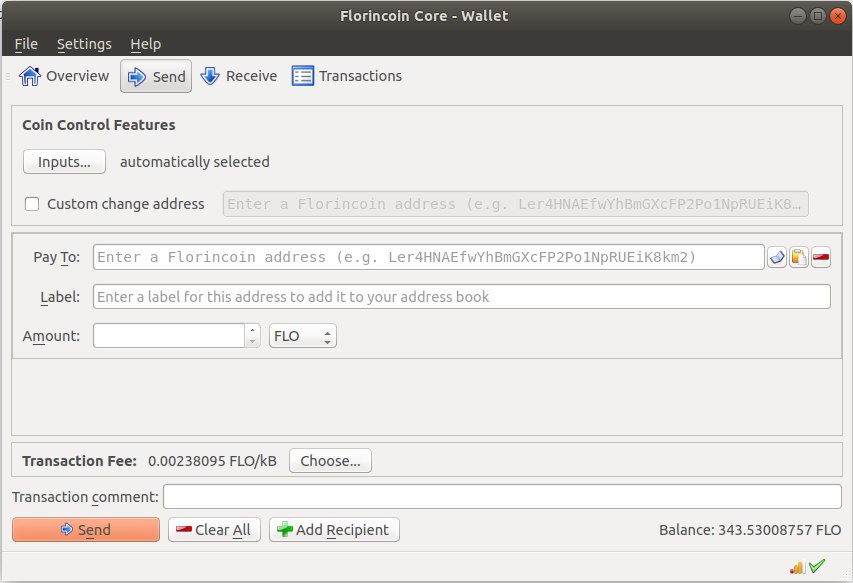This screenshot has width=853, height=583.
Task: Click the Balance: 343.53008757 FLO text
Action: tap(750, 530)
